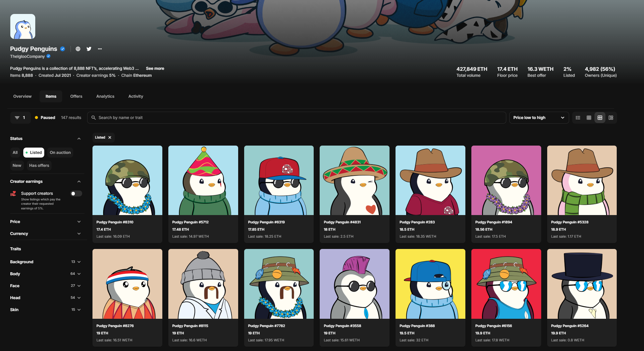This screenshot has width=644, height=351.
Task: Enable the Support creators switch
Action: pos(76,193)
